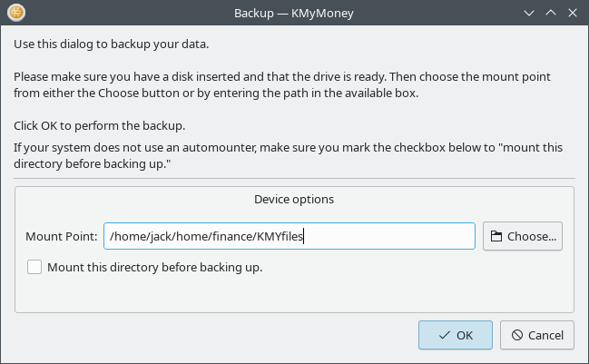Viewport: 589px width, 364px height.
Task: Confirm the backup with the OK button
Action: click(456, 335)
